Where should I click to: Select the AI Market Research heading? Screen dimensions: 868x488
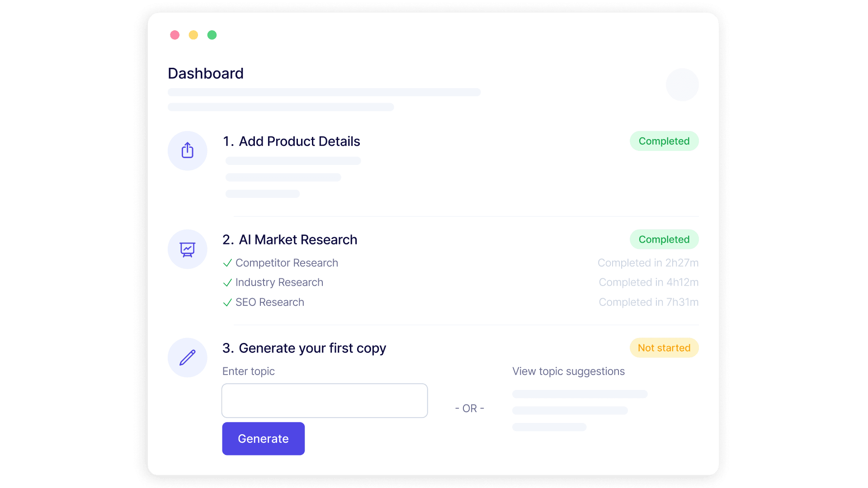[290, 240]
